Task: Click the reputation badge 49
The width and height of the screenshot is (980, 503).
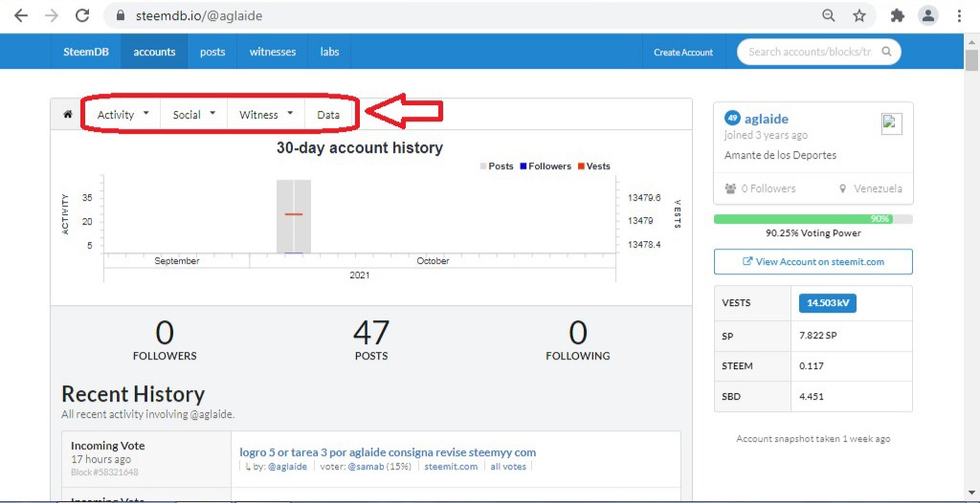Action: point(732,118)
